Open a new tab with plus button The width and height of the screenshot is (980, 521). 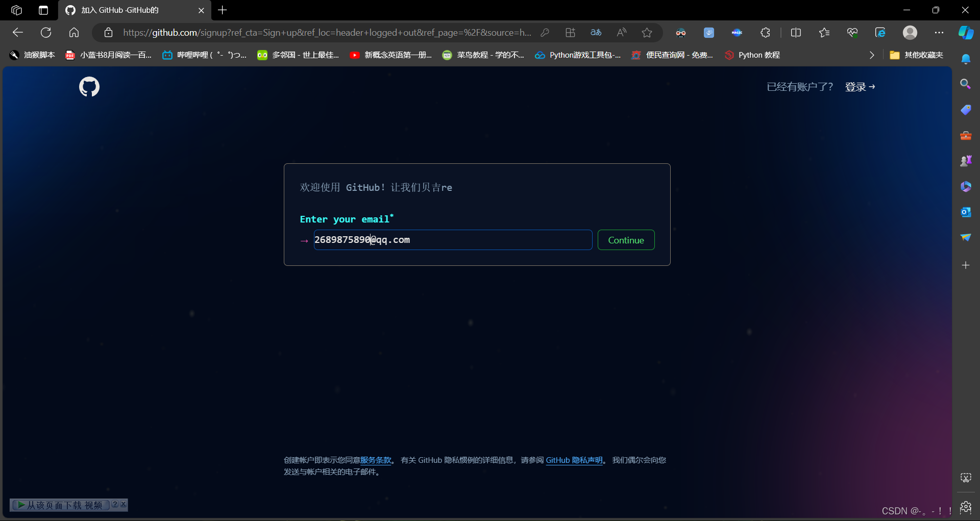click(223, 10)
